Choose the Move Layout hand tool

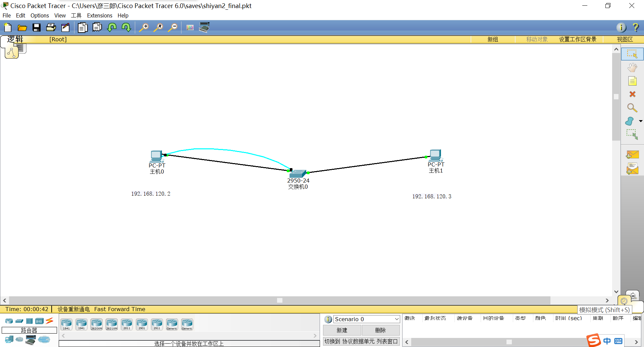(632, 67)
